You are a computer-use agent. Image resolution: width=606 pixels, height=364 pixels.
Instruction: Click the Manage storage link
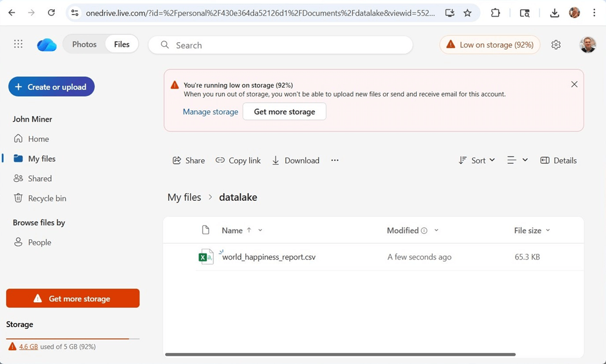pos(210,112)
